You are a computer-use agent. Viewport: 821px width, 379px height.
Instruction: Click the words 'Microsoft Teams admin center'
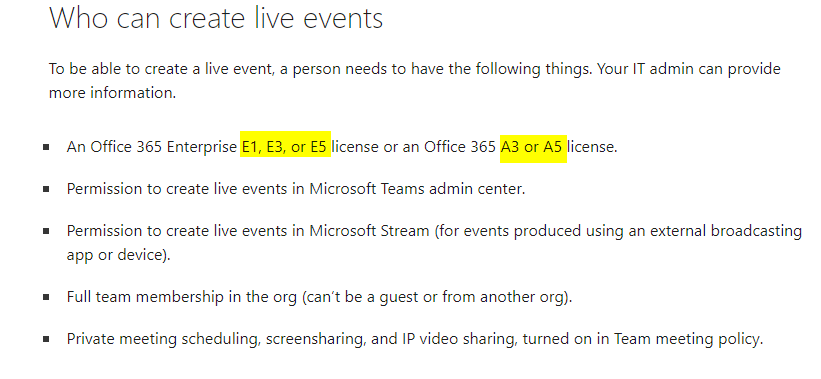[x=417, y=189]
